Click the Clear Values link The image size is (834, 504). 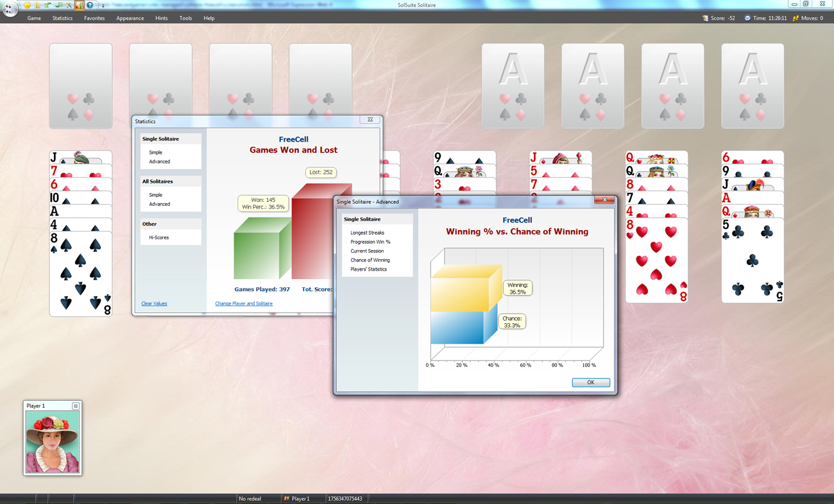[154, 303]
